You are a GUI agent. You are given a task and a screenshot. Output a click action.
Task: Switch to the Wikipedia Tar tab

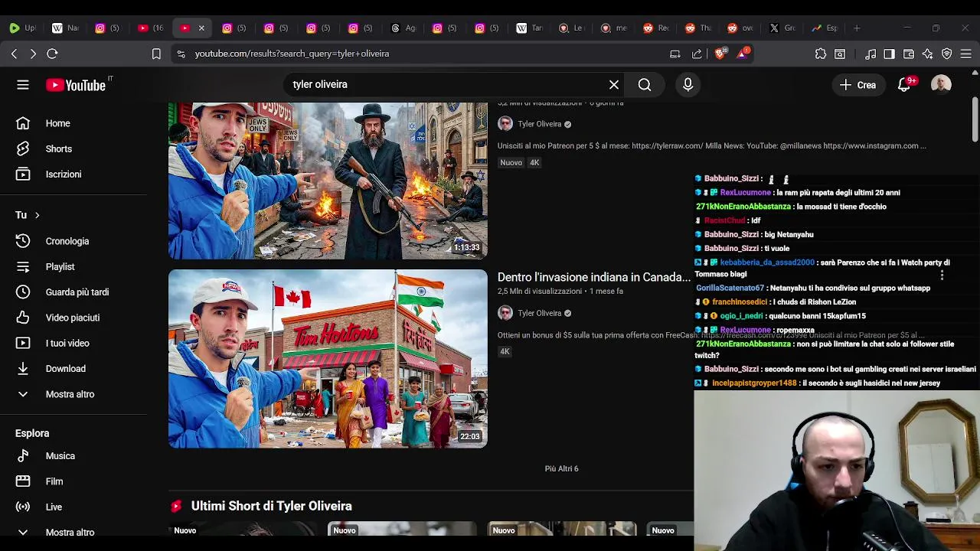(530, 28)
